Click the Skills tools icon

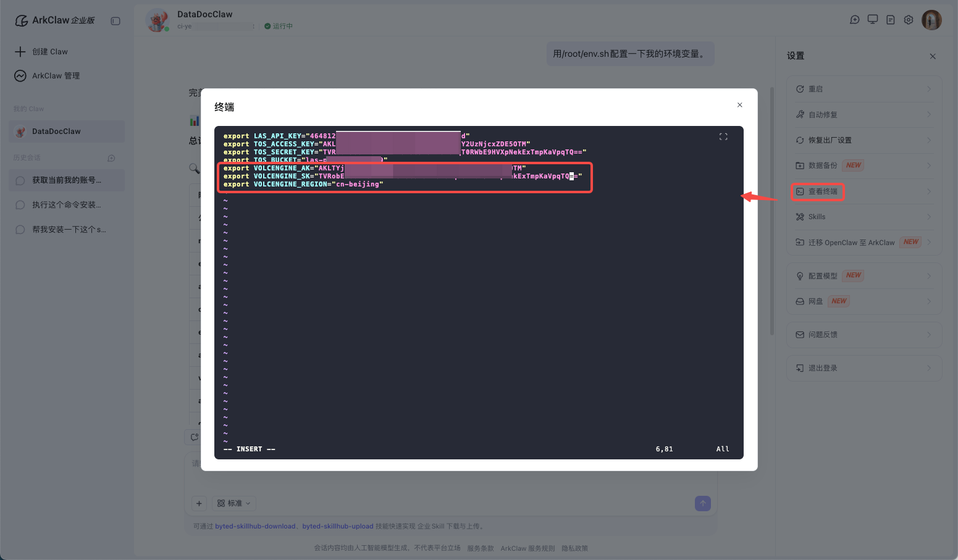(x=800, y=217)
